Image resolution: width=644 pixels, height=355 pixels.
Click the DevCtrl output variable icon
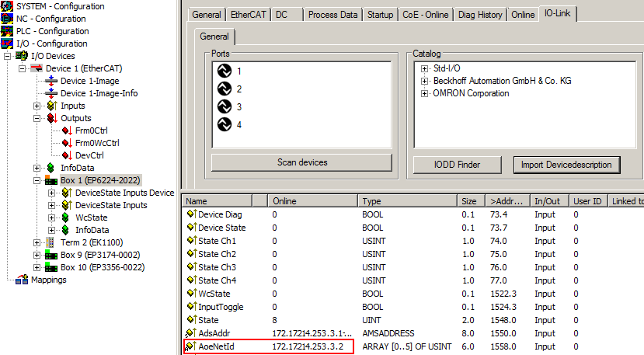coord(67,155)
